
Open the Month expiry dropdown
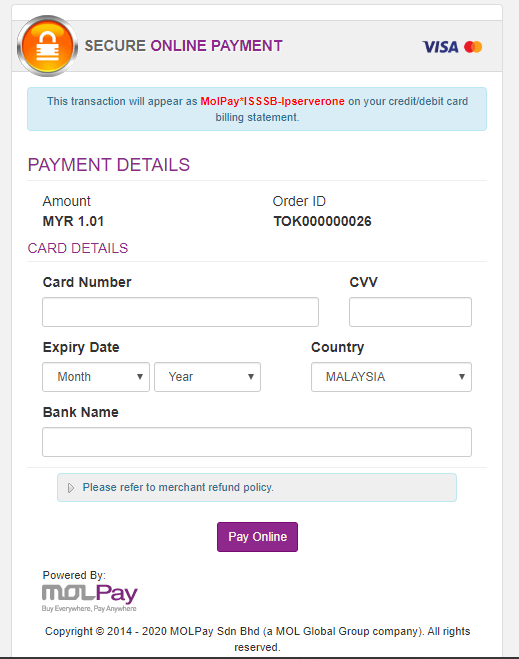96,377
